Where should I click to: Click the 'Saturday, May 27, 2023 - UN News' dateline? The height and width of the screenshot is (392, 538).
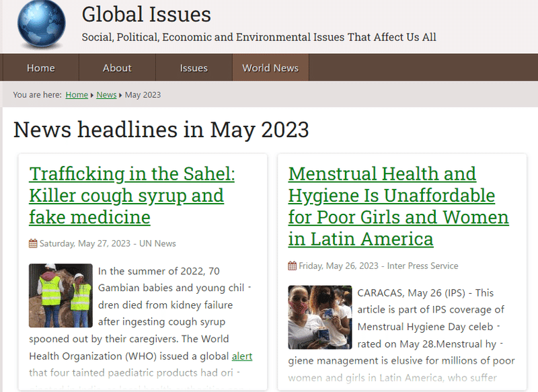[x=108, y=243]
